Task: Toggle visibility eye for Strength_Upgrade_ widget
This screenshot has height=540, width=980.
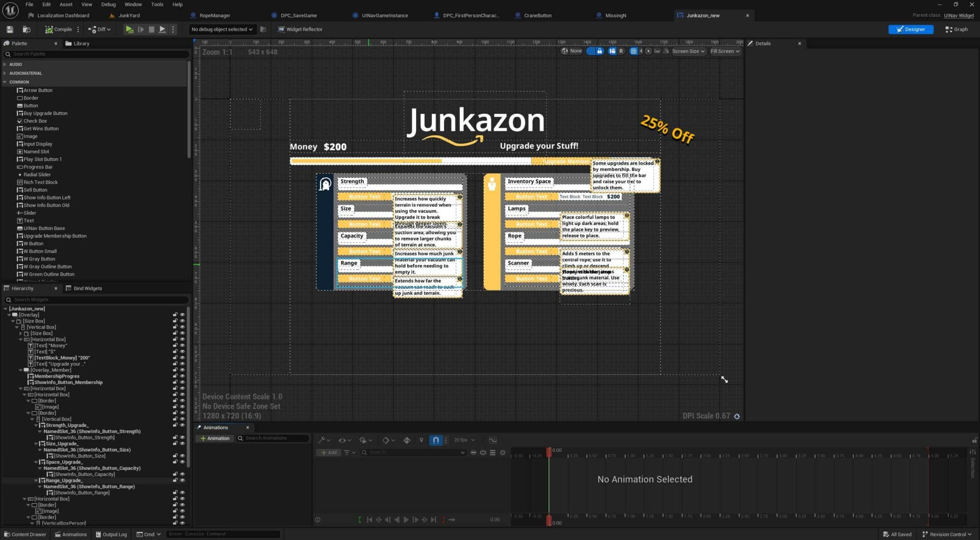Action: coord(182,425)
